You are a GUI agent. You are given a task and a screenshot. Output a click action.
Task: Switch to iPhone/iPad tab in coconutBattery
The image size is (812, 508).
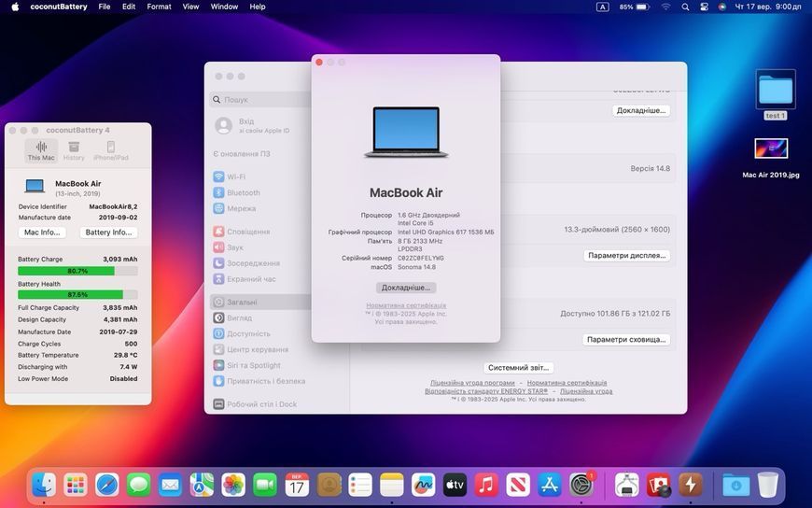coord(111,151)
